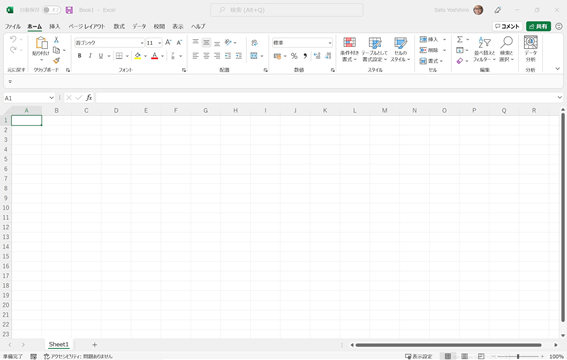Click the vertical scrollbar
Viewport: 567px width, 360px height.
[x=563, y=218]
